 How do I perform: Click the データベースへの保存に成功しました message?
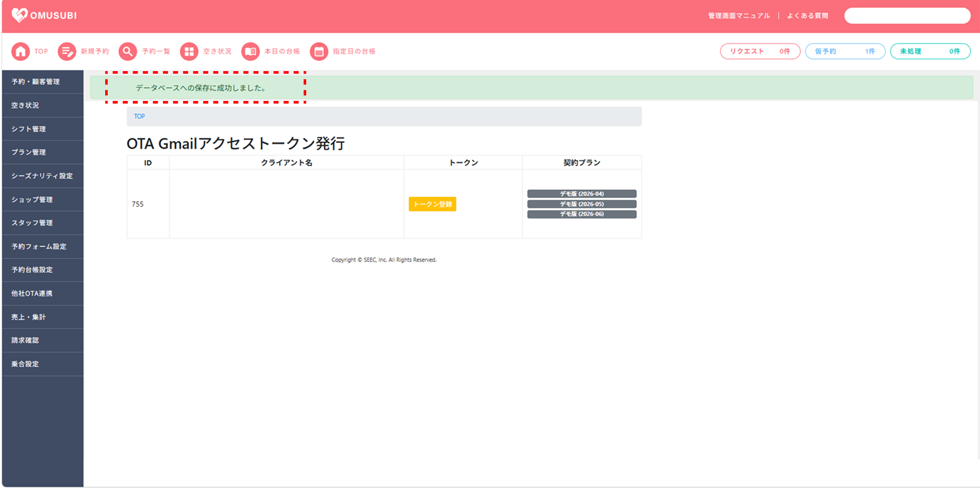click(201, 88)
